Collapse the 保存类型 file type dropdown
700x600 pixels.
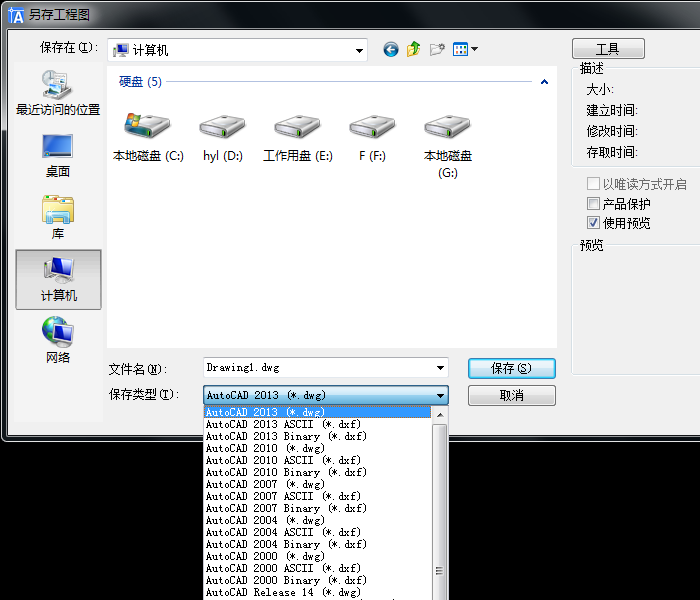[440, 396]
